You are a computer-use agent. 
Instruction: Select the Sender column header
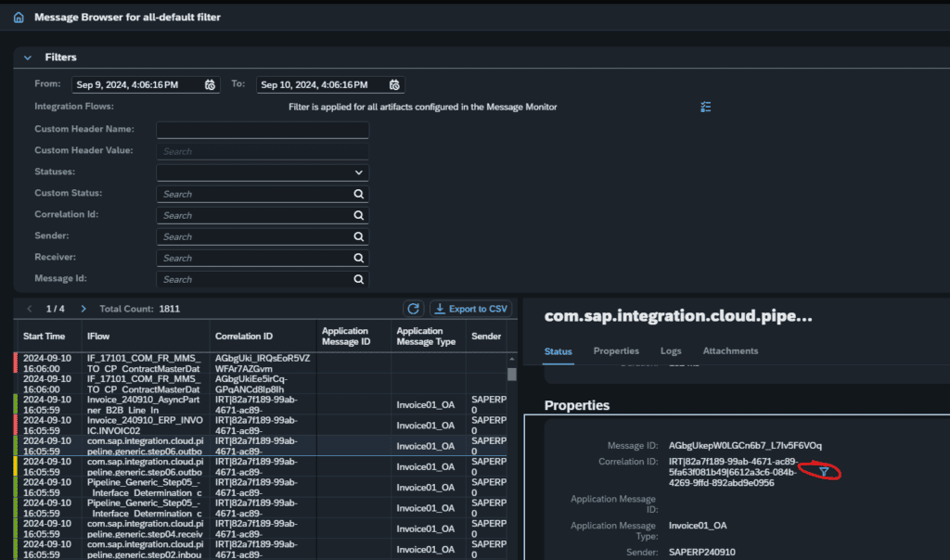coord(486,336)
